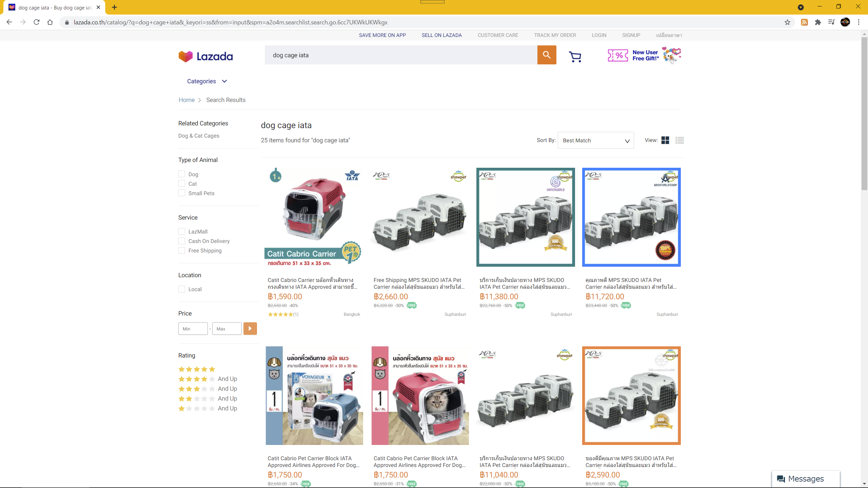Open a new browser tab
The width and height of the screenshot is (868, 488).
(x=115, y=7)
